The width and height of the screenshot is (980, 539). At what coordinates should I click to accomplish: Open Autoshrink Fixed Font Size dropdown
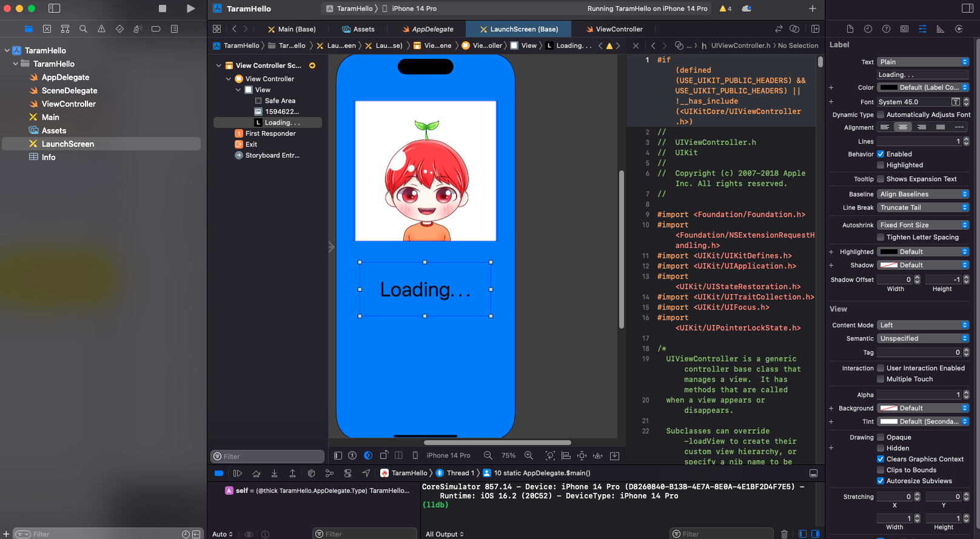coord(923,225)
